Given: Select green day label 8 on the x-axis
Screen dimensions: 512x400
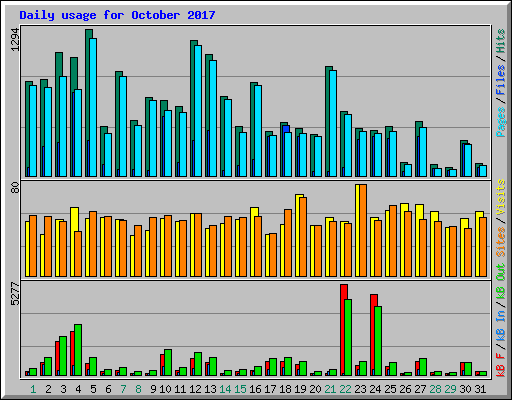Looking at the screenshot, I should point(138,389).
